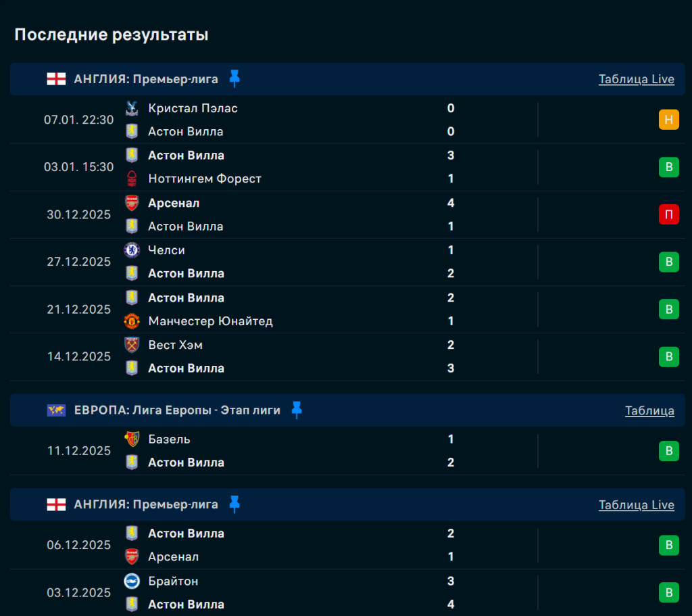Toggle pin for Лига Европы league
Viewport: 692px width, 616px height.
coord(297,410)
